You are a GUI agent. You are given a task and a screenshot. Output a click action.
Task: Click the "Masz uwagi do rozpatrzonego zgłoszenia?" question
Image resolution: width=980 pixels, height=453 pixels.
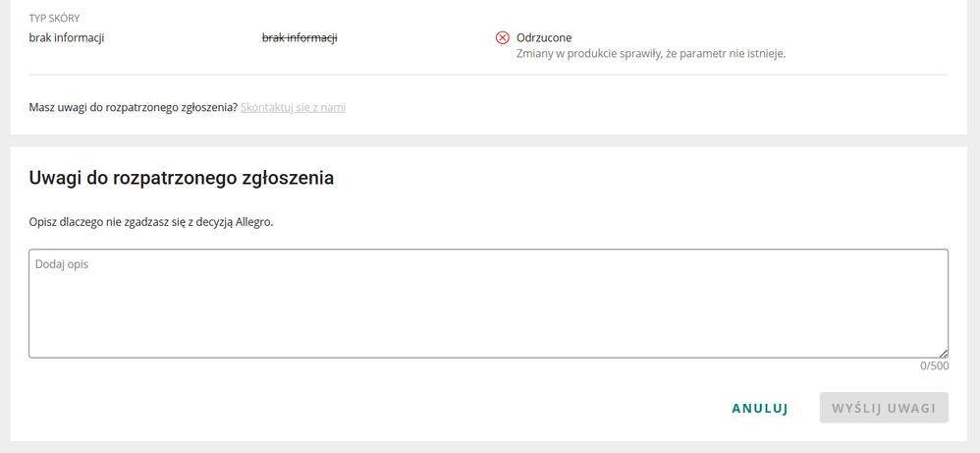point(134,107)
